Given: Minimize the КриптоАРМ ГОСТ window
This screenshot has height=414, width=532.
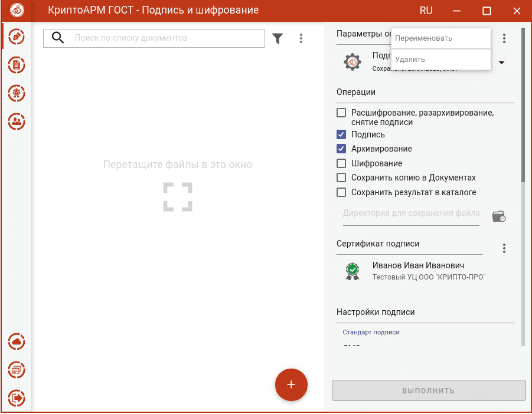Looking at the screenshot, I should tap(456, 11).
